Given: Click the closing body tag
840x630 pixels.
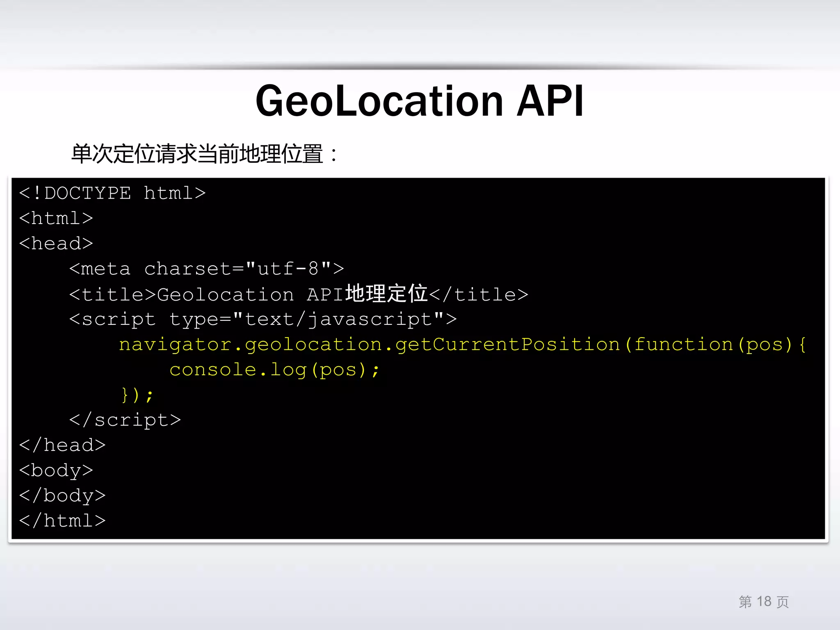Looking at the screenshot, I should [62, 496].
